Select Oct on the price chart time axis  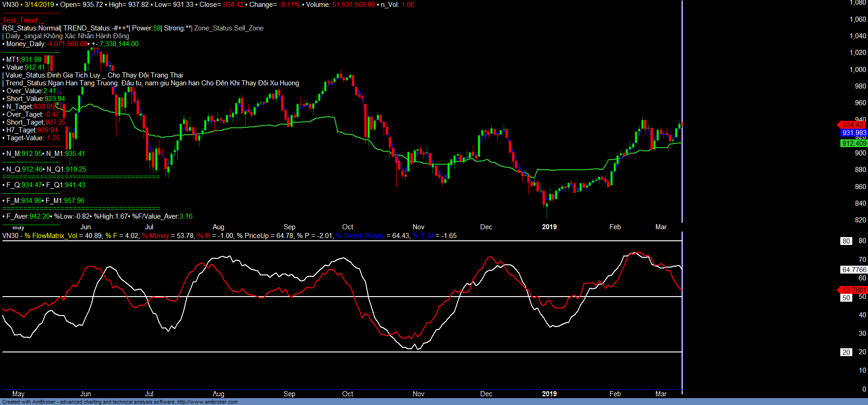pyautogui.click(x=348, y=227)
